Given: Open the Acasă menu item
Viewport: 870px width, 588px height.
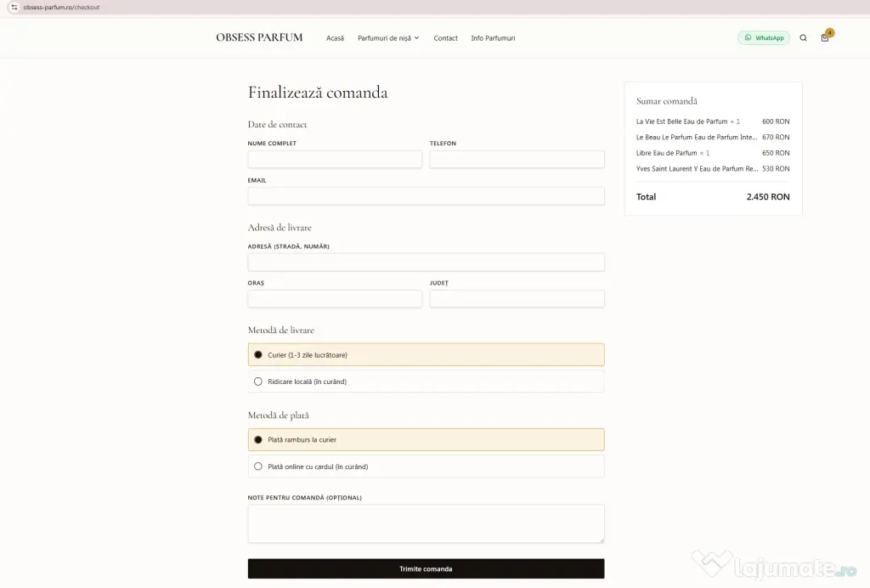Looking at the screenshot, I should pos(335,38).
